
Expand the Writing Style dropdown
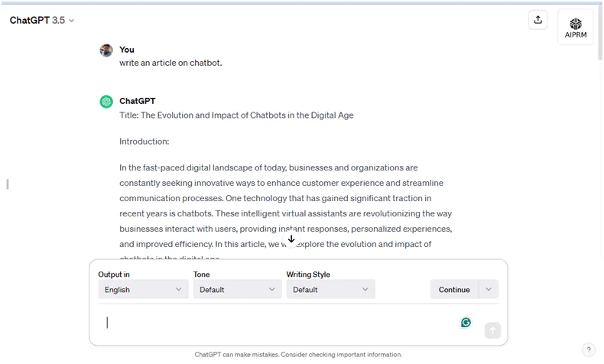pyautogui.click(x=331, y=290)
